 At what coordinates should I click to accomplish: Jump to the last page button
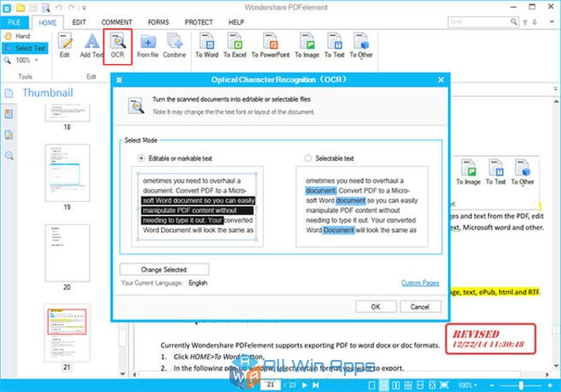click(x=316, y=386)
